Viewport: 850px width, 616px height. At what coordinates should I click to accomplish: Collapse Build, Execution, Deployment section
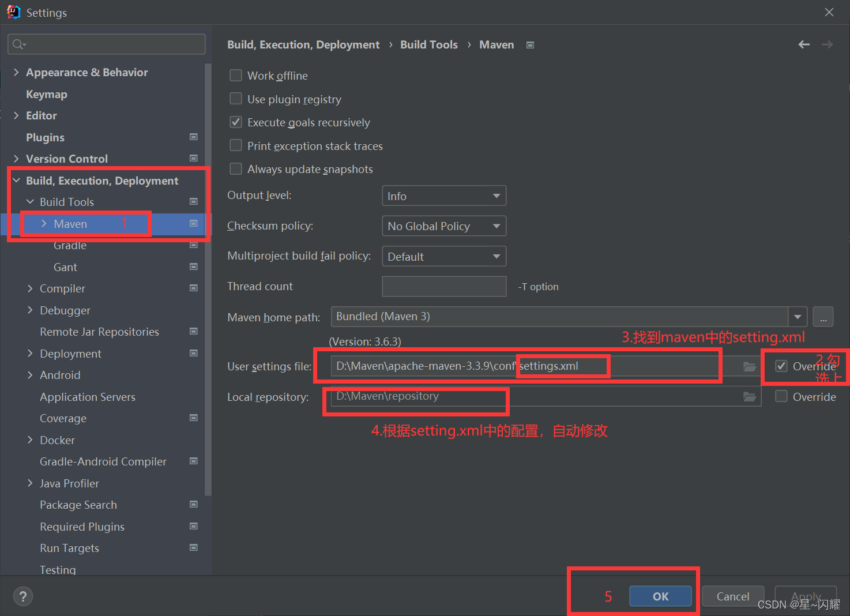point(16,181)
